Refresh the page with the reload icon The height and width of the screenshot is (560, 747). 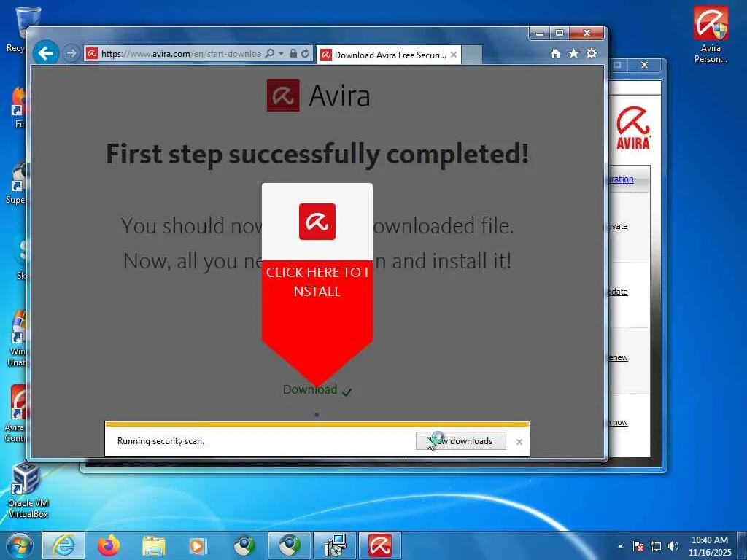[306, 53]
